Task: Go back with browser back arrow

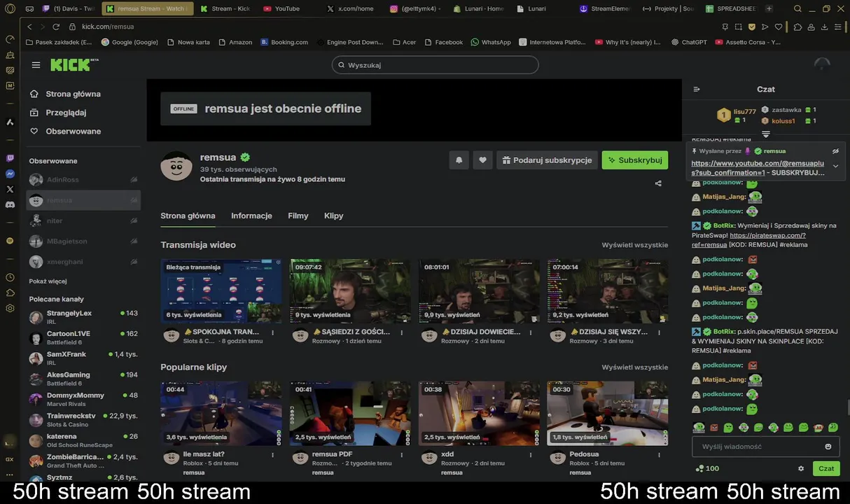Action: click(x=29, y=27)
